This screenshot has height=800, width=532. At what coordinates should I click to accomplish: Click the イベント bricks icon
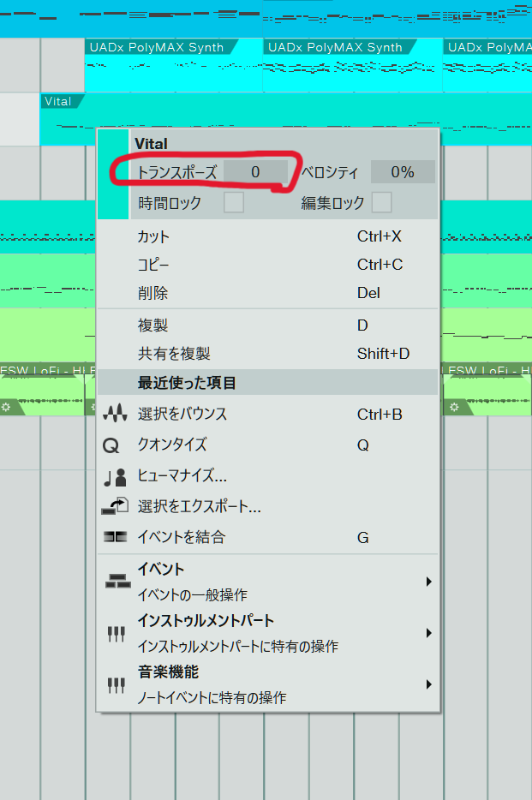click(x=118, y=581)
